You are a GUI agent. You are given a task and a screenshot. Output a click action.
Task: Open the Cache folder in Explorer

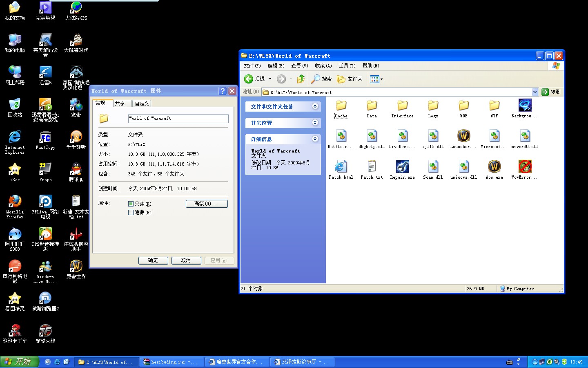(341, 105)
